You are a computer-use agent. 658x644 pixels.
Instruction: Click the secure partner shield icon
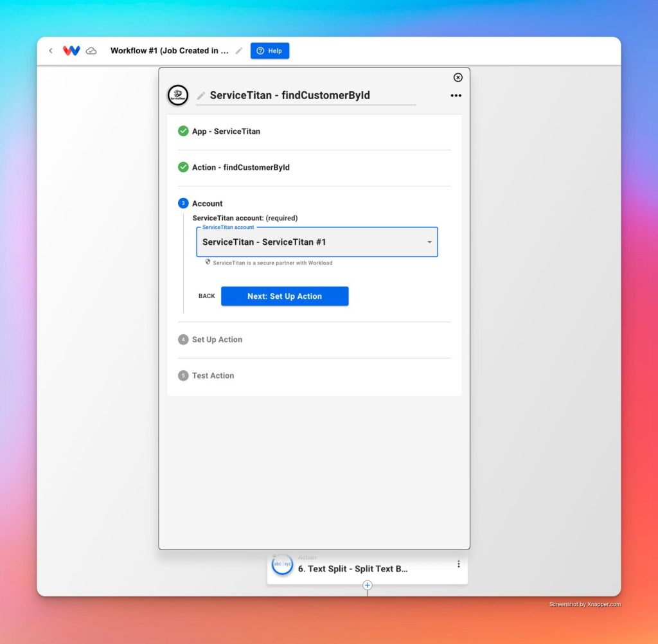pos(208,262)
